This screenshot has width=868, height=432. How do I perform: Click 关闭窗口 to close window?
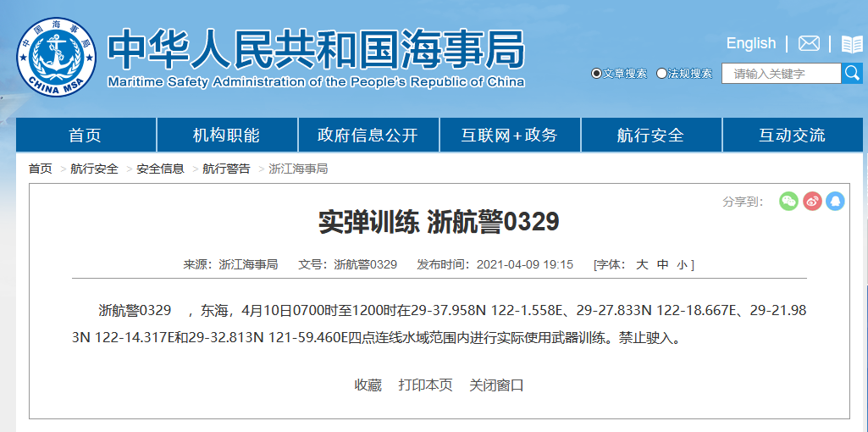click(496, 385)
